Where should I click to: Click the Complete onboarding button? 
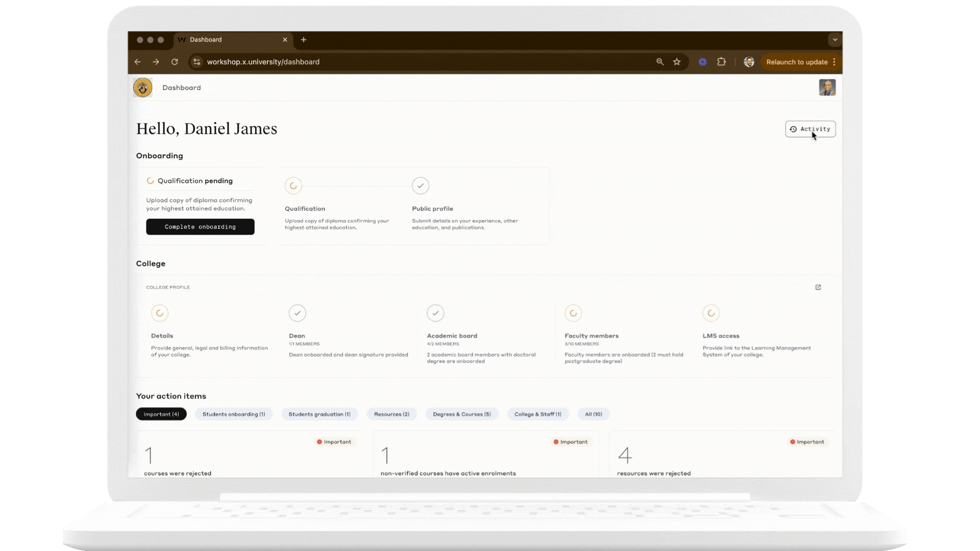pyautogui.click(x=200, y=227)
